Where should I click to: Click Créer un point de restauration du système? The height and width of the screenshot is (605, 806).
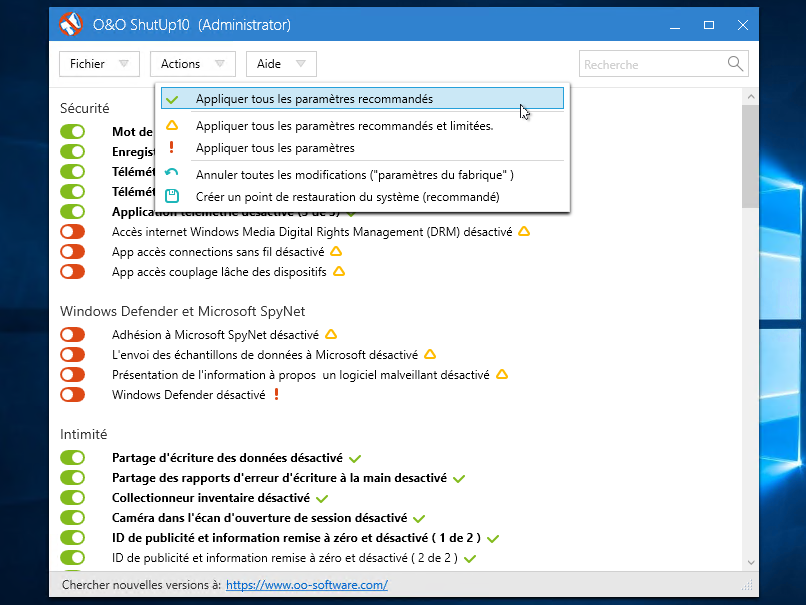[x=347, y=197]
